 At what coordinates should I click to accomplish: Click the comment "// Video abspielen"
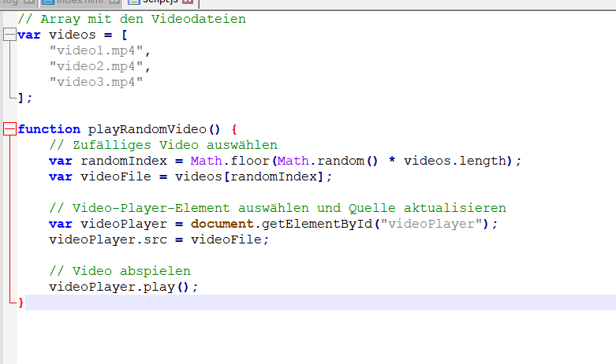tap(120, 271)
